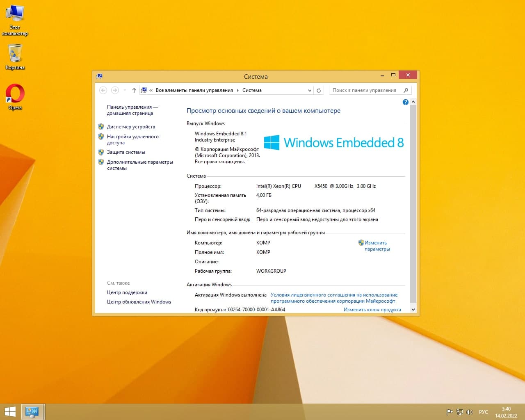Expand the address bar history dropdown
The width and height of the screenshot is (525, 420).
tap(310, 90)
